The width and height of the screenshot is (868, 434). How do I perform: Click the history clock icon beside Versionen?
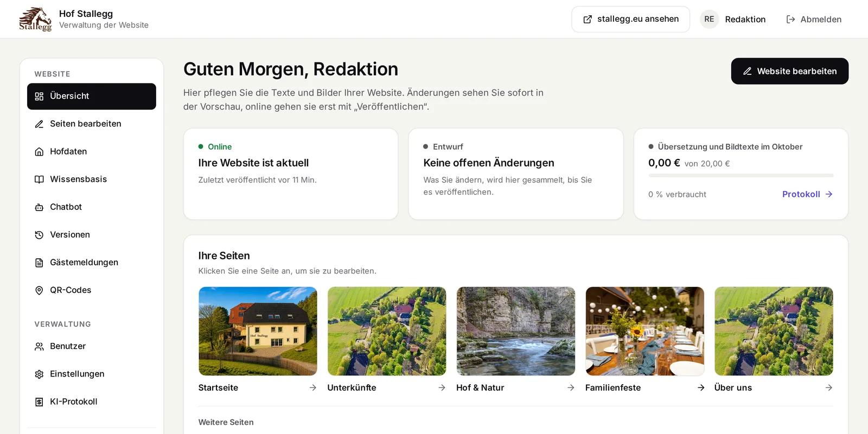(x=39, y=235)
